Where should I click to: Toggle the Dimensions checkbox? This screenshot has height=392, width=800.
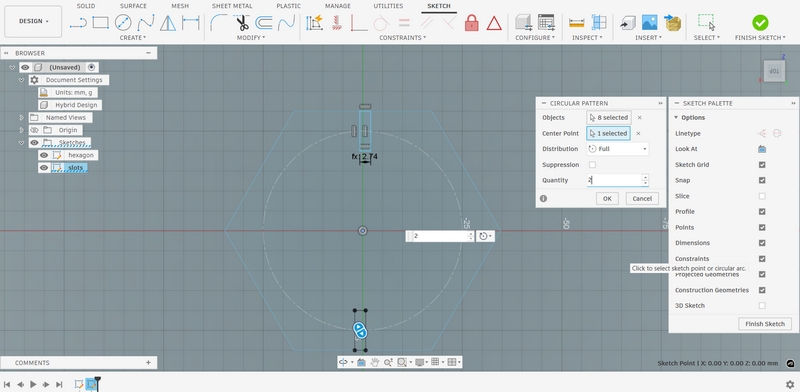coord(762,243)
